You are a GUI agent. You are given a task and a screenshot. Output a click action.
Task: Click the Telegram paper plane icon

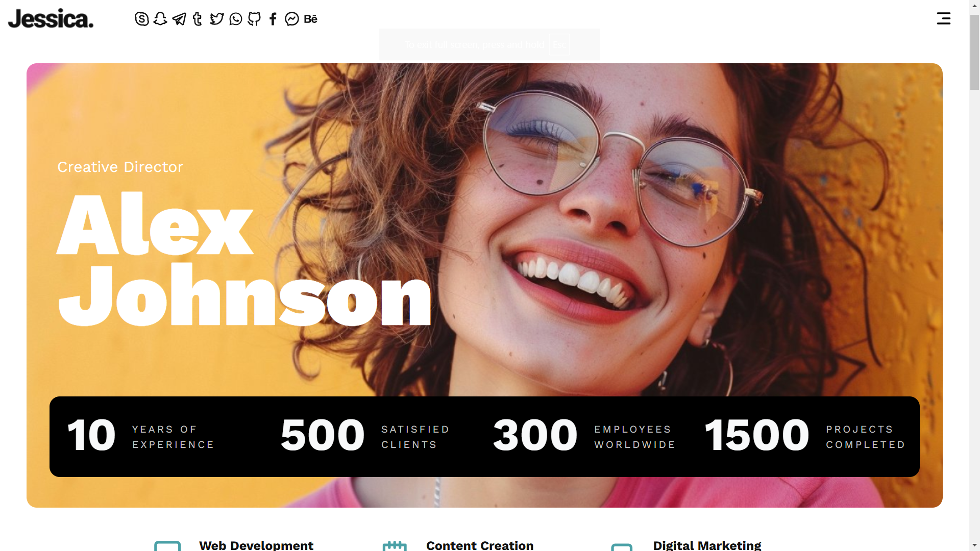click(179, 19)
